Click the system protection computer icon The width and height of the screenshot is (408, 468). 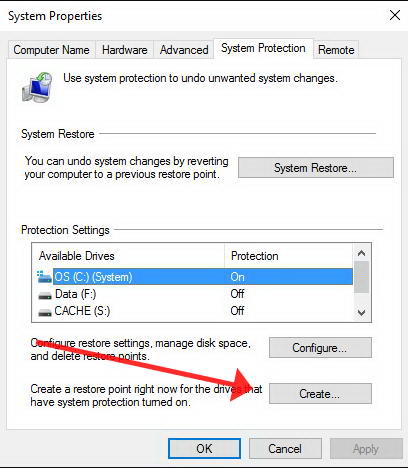[x=37, y=87]
